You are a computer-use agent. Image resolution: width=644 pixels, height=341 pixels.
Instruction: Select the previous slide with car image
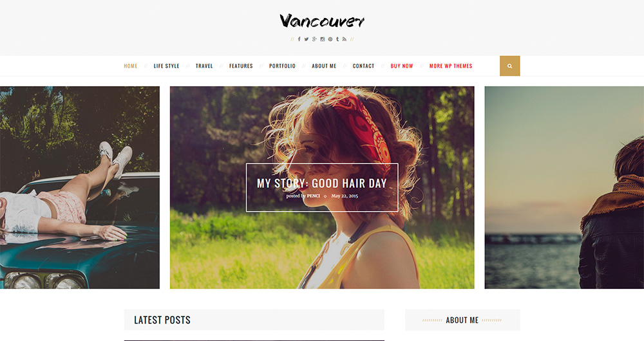[x=80, y=187]
